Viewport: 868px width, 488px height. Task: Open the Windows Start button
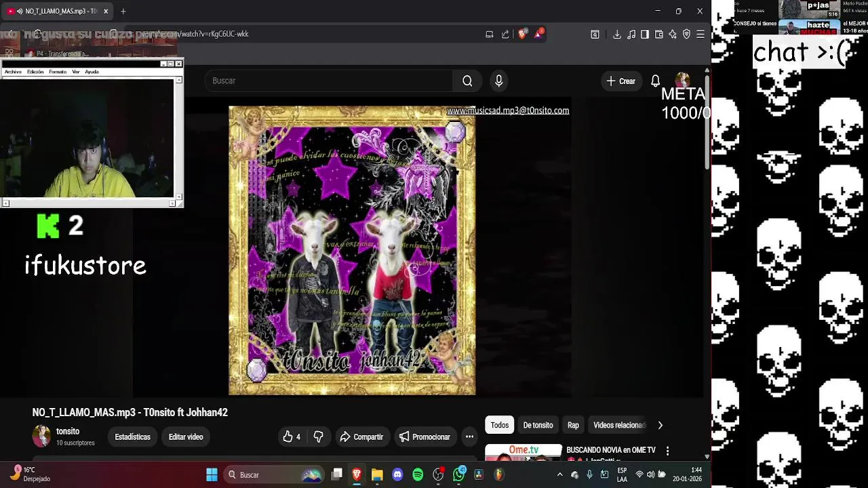(212, 474)
